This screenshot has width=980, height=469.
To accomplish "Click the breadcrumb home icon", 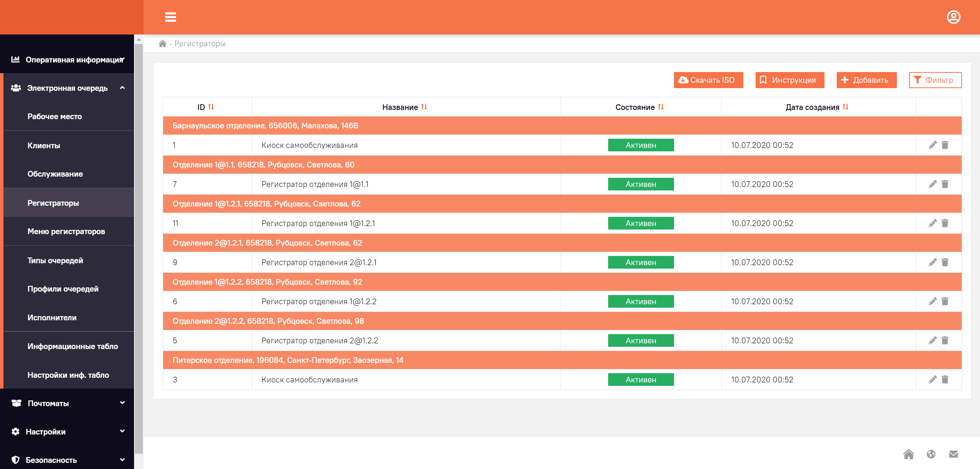I will [162, 44].
